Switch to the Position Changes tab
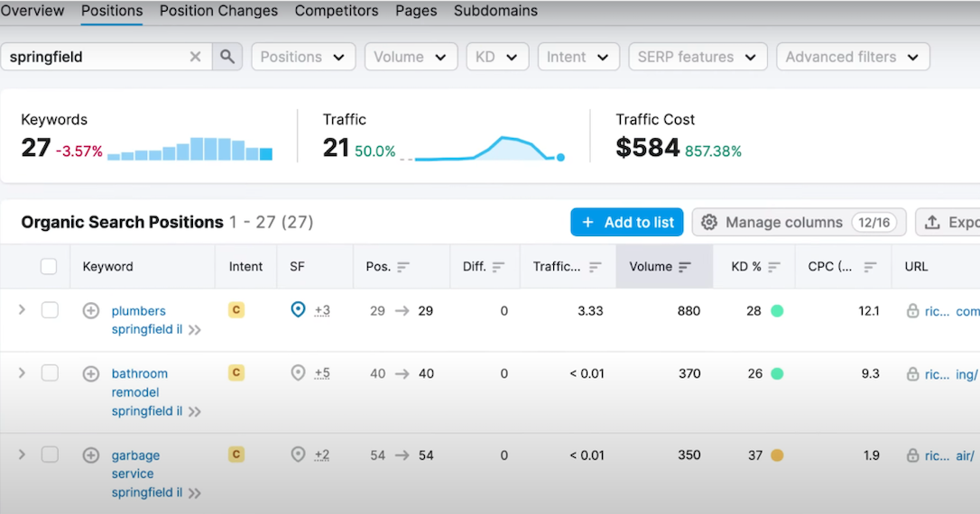The height and width of the screenshot is (514, 980). pos(218,11)
